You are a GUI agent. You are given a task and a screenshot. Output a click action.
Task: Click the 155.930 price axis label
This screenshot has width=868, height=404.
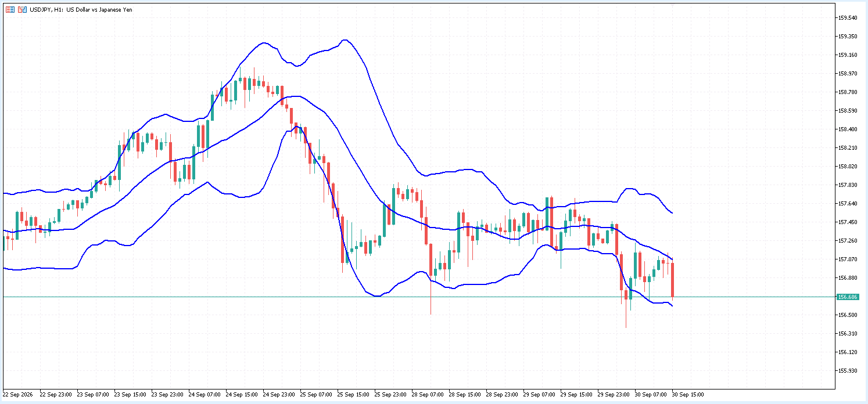848,371
